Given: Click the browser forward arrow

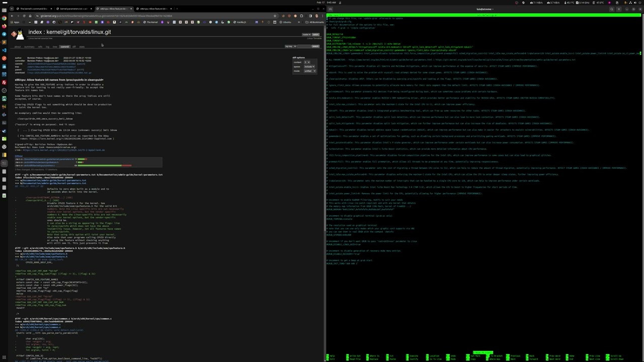Looking at the screenshot, I should [18, 16].
